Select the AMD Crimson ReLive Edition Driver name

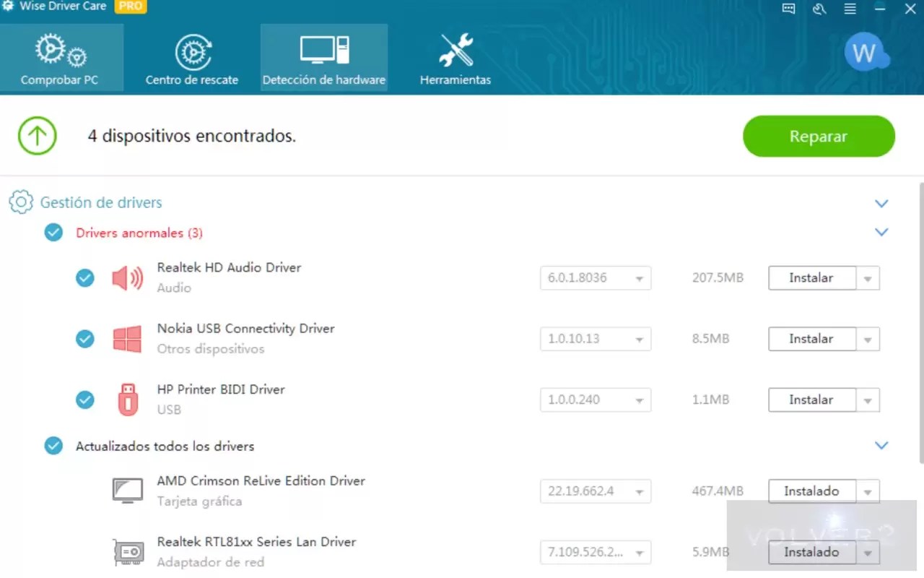click(x=261, y=480)
